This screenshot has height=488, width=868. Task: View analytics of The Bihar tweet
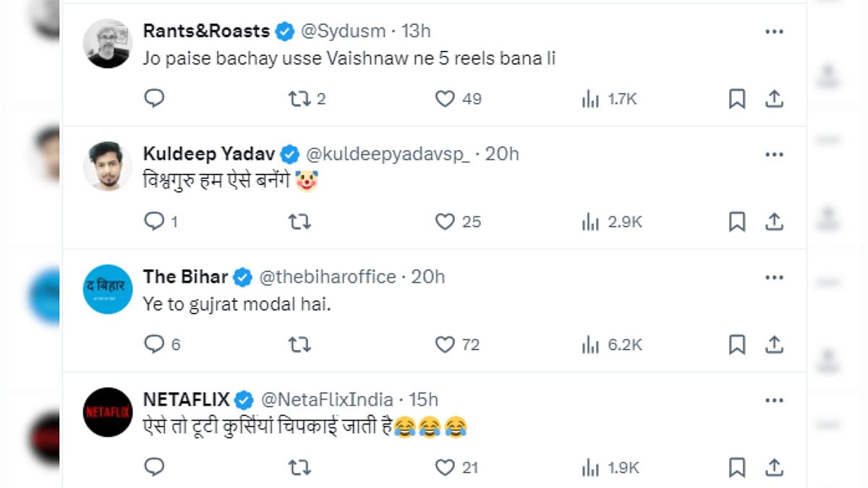click(591, 345)
